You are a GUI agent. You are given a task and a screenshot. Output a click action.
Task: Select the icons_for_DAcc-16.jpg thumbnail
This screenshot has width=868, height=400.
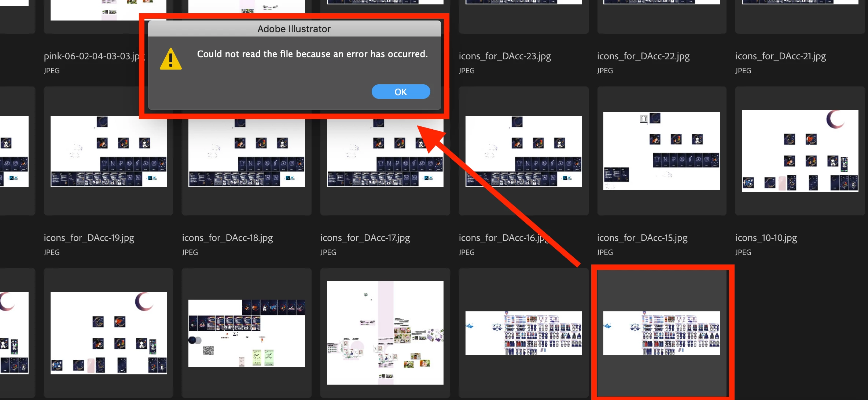[x=523, y=151]
